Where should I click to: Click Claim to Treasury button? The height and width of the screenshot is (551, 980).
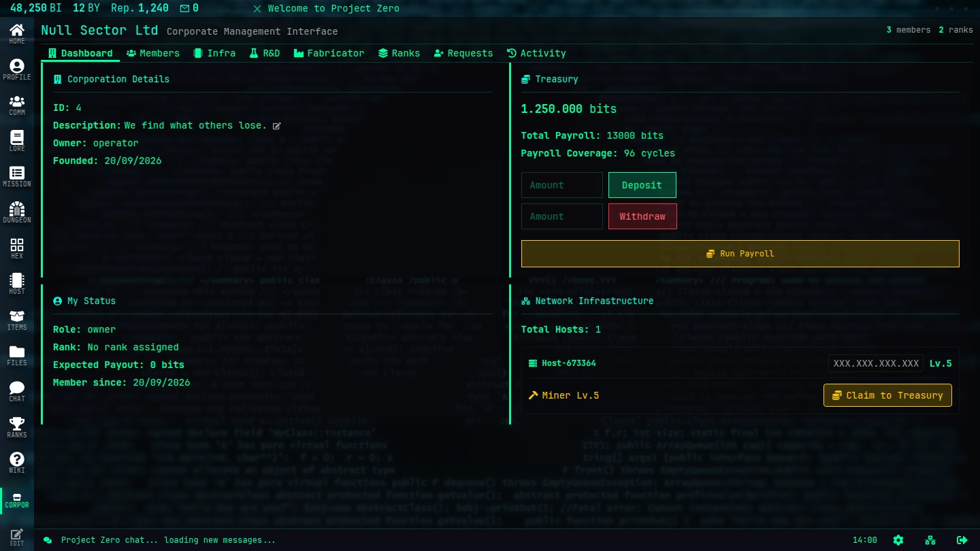pyautogui.click(x=887, y=395)
